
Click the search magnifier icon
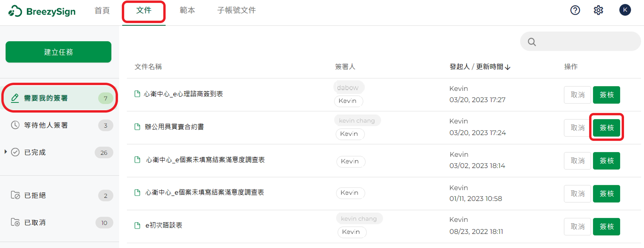point(532,42)
